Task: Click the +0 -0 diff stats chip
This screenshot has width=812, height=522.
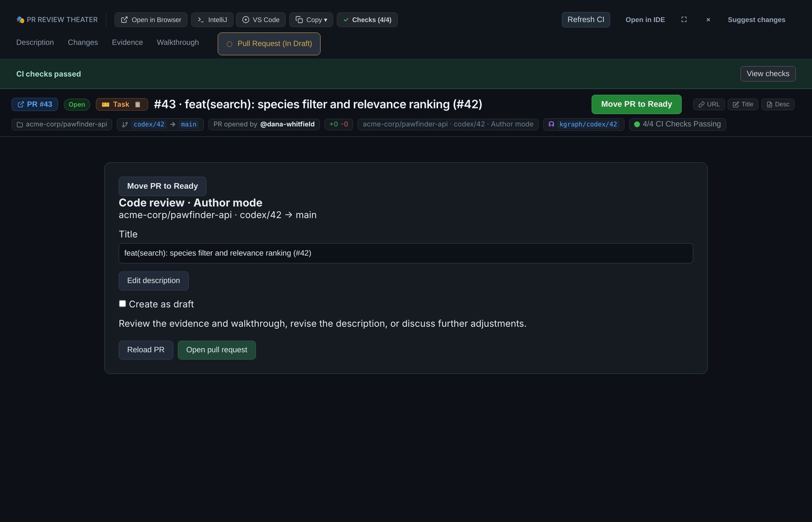Action: click(339, 124)
